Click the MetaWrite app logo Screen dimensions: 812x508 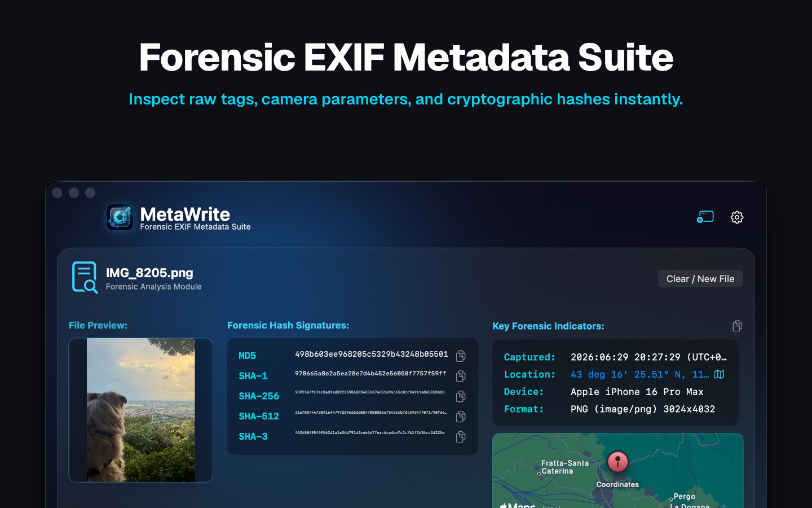[x=120, y=217]
